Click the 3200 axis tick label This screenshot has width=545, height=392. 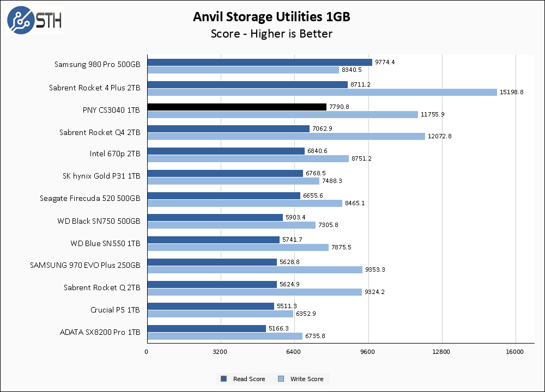[220, 352]
